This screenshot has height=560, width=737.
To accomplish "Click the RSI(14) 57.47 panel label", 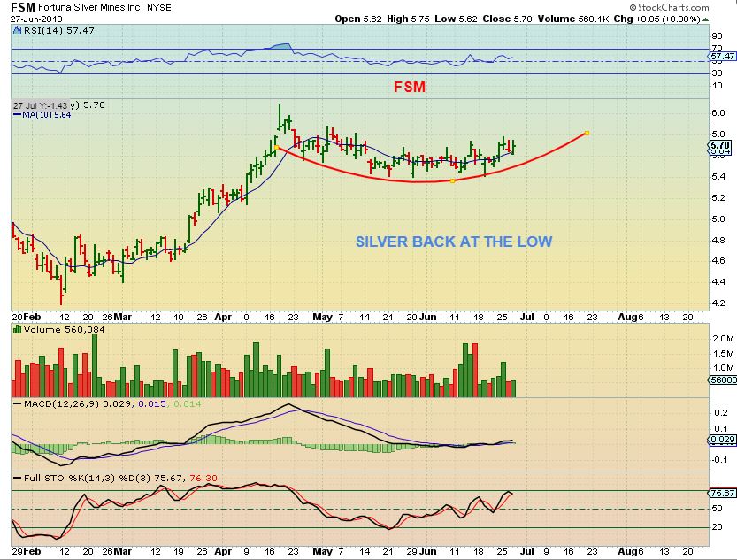I will click(x=58, y=31).
